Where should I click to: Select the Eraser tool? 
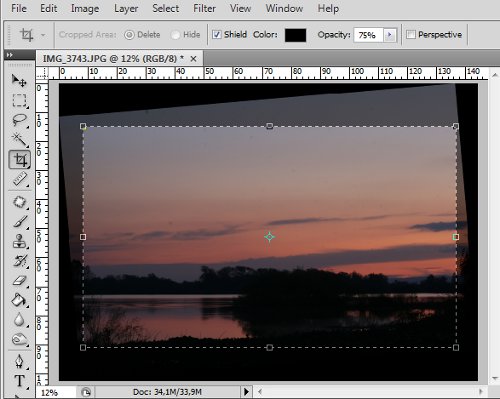pos(20,280)
